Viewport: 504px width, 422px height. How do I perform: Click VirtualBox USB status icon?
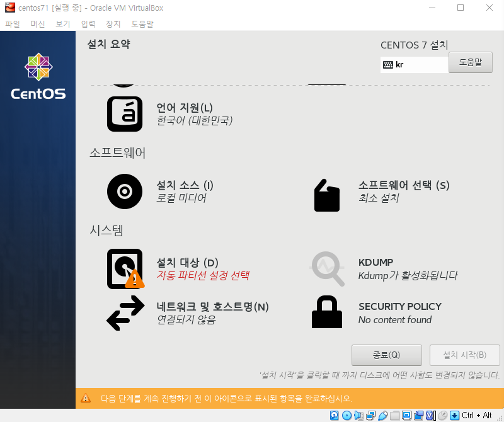(x=383, y=415)
